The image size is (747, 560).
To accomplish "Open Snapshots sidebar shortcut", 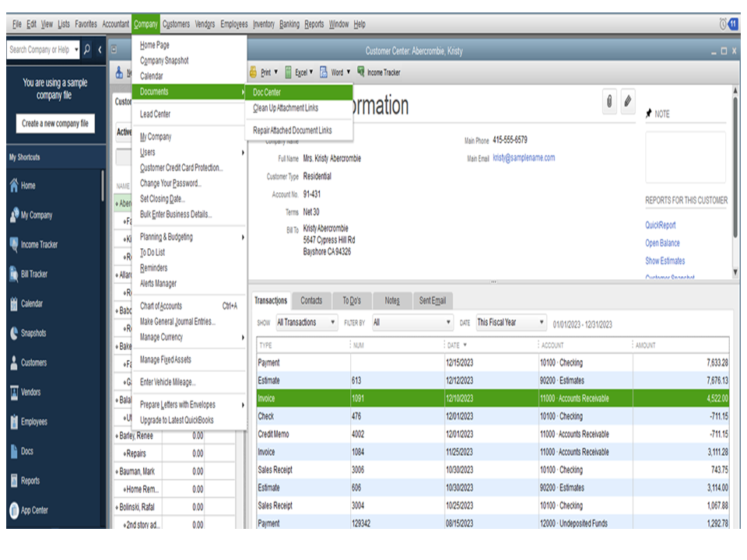I will (28, 333).
